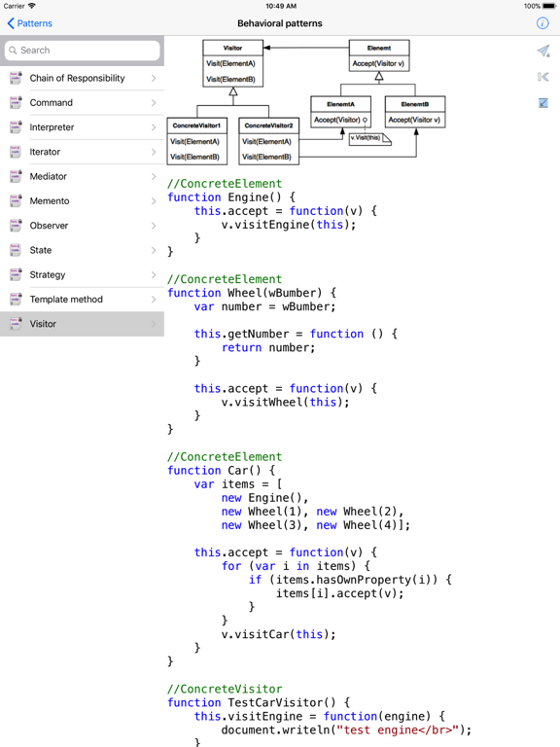The image size is (560, 747).
Task: Select the State pattern
Action: pos(82,250)
